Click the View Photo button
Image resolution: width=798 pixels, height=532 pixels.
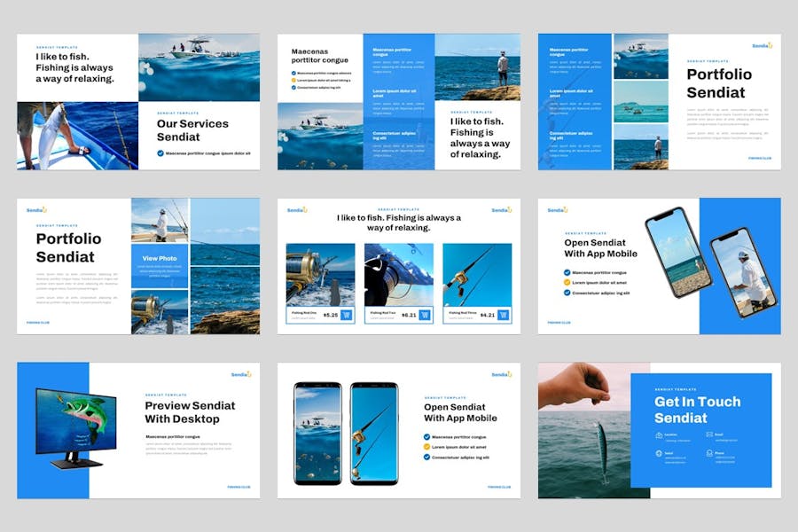(x=158, y=256)
